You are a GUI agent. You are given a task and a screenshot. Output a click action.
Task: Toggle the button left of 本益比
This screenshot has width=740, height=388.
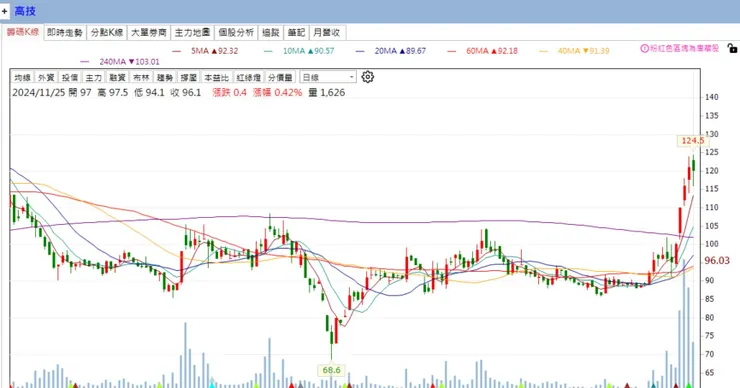188,77
